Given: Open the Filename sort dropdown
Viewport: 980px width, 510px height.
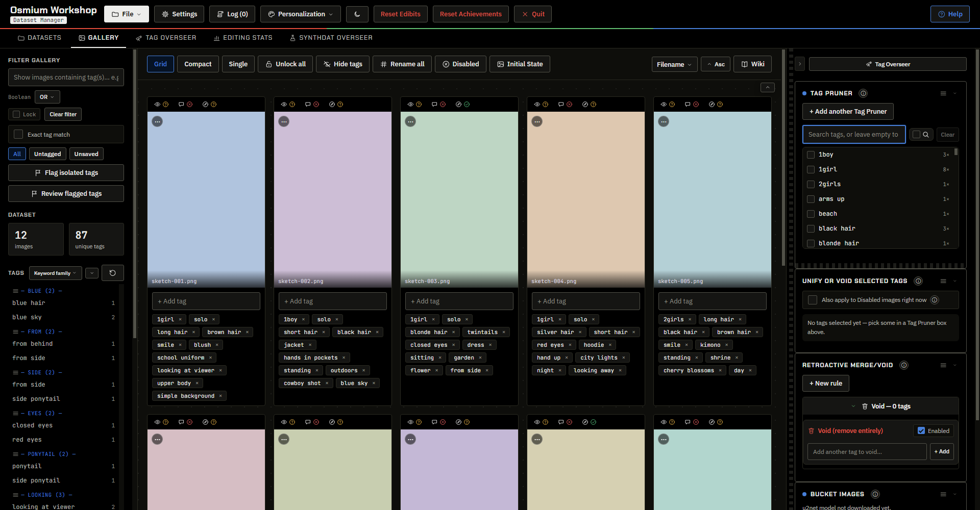Looking at the screenshot, I should pyautogui.click(x=674, y=64).
